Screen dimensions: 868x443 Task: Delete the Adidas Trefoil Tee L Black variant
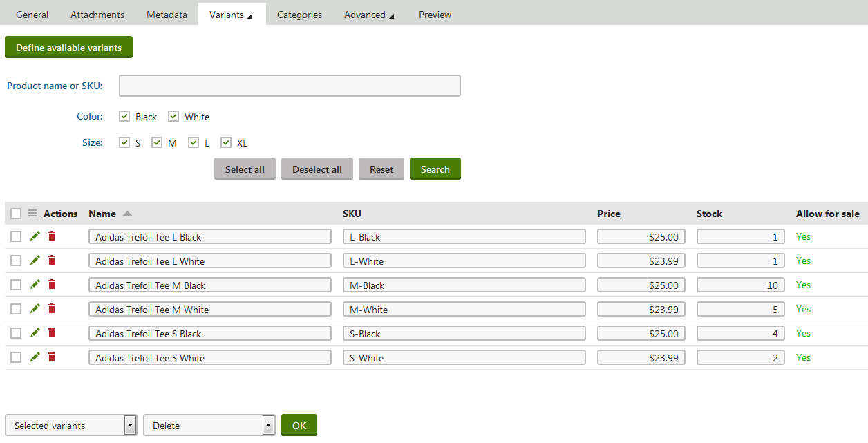(x=52, y=236)
